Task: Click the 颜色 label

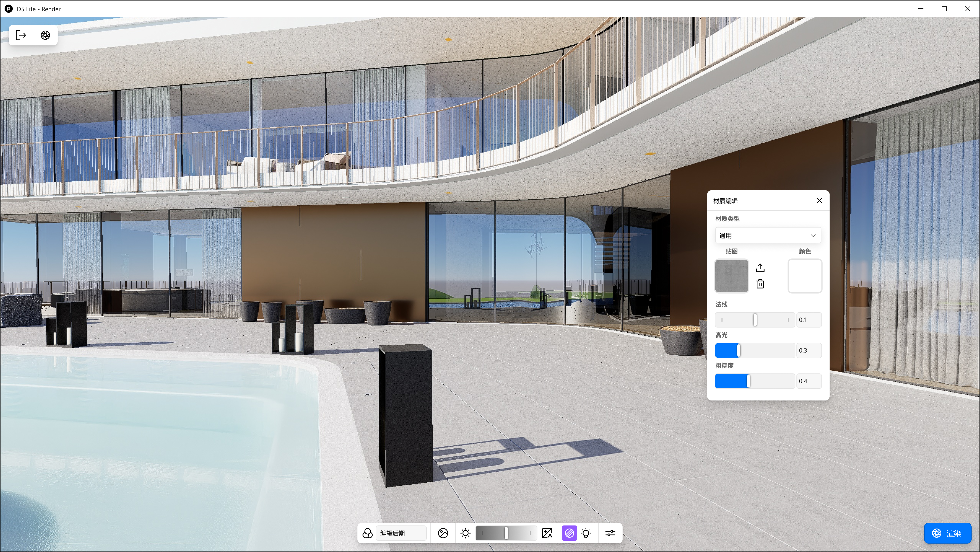Action: click(805, 251)
